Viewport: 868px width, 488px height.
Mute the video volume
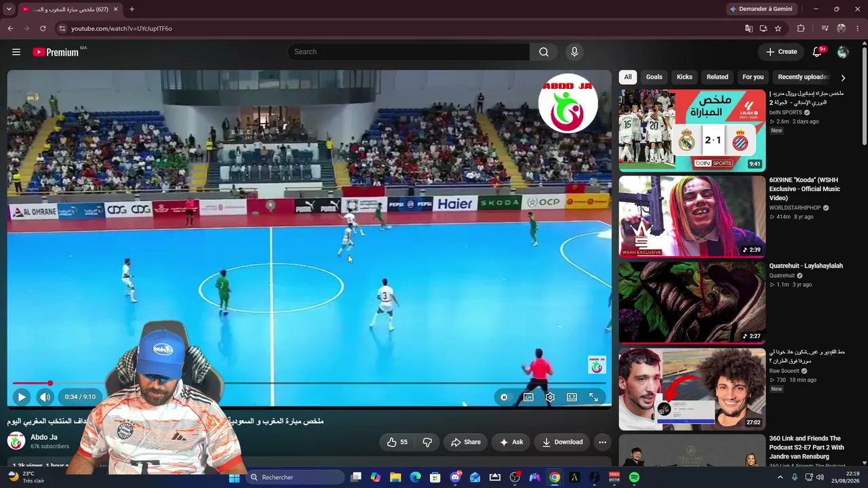[x=45, y=397]
